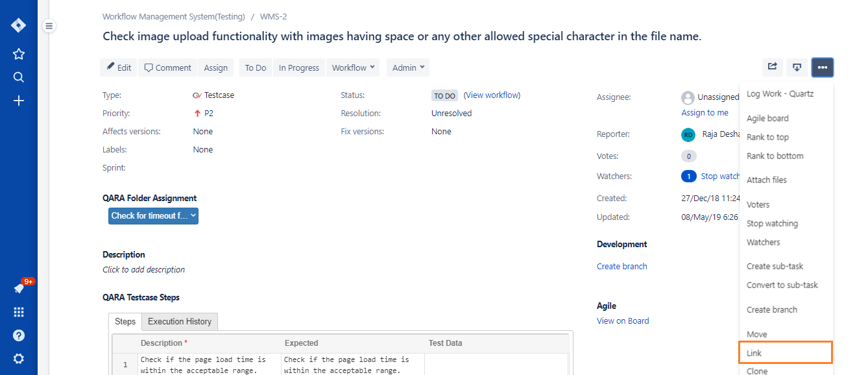Open the sidebar search icon

pyautogui.click(x=19, y=78)
